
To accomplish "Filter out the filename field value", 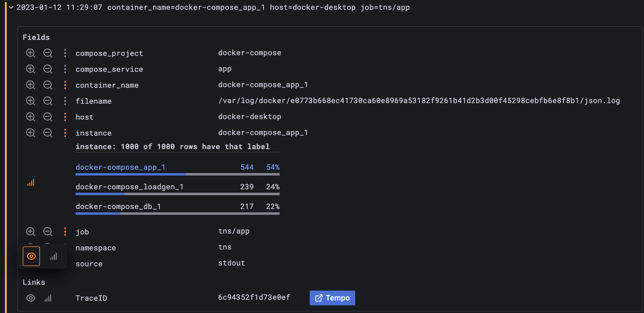I will [x=48, y=101].
